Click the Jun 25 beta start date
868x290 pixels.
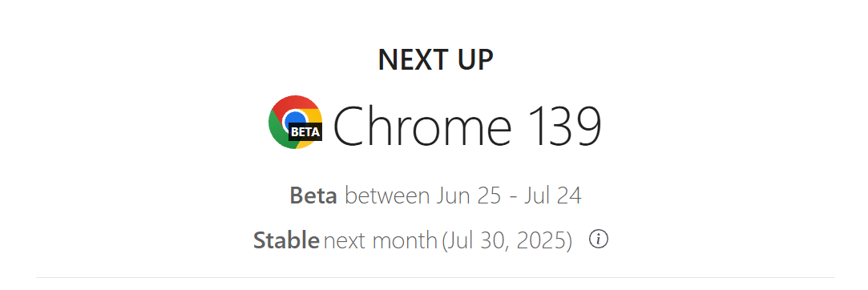(468, 196)
